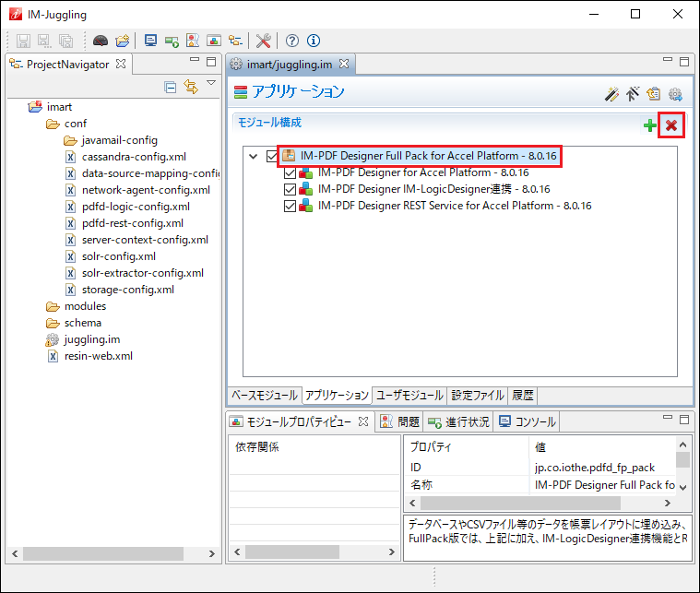The height and width of the screenshot is (593, 700).
Task: Click the pickaxe build icon in header
Action: pyautogui.click(x=632, y=94)
